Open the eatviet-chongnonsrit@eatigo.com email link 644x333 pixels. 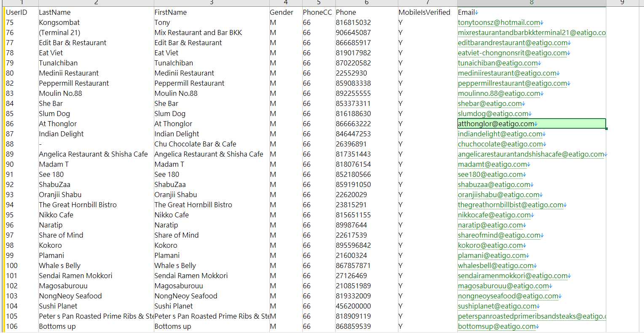[512, 53]
